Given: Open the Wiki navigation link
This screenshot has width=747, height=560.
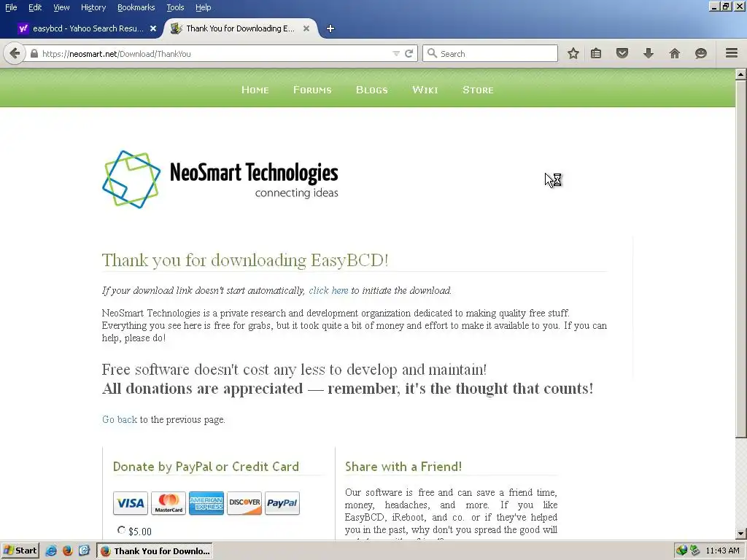Looking at the screenshot, I should 425,90.
